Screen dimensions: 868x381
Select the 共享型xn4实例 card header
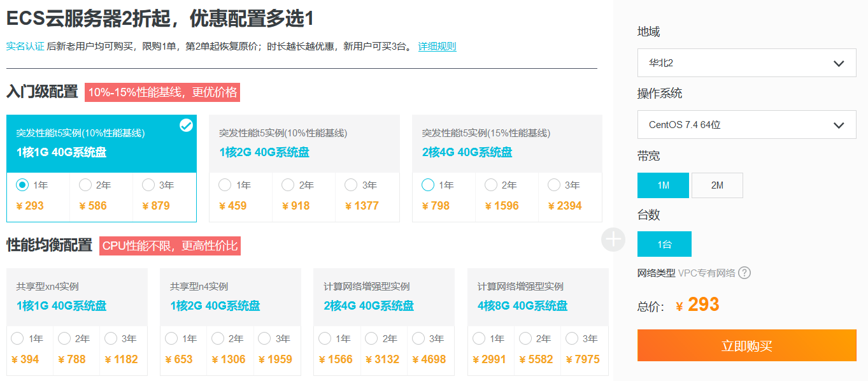click(77, 297)
